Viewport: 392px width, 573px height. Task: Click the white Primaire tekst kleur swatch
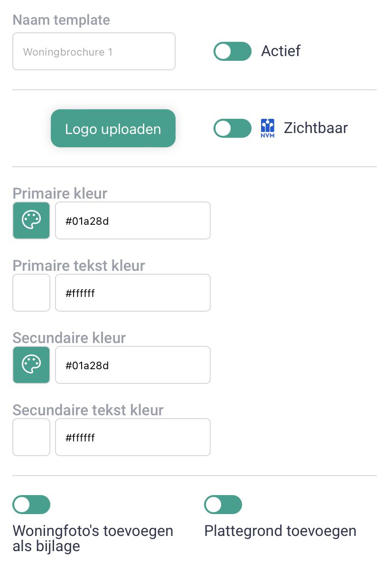[x=31, y=293]
